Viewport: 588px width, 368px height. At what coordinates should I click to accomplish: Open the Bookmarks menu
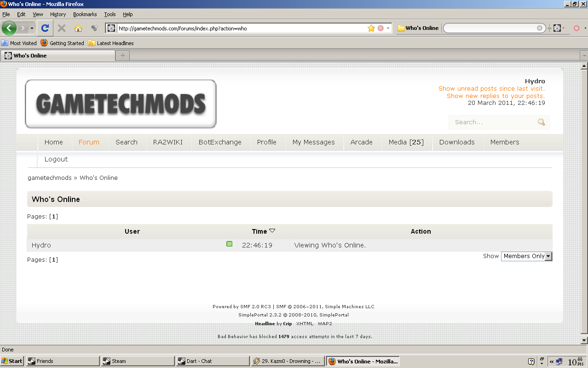pyautogui.click(x=85, y=14)
